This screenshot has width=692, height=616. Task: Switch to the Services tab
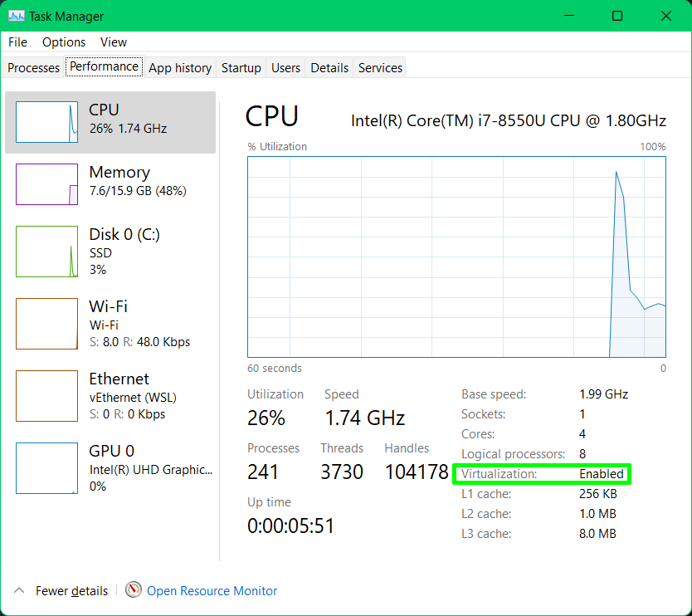[x=379, y=67]
